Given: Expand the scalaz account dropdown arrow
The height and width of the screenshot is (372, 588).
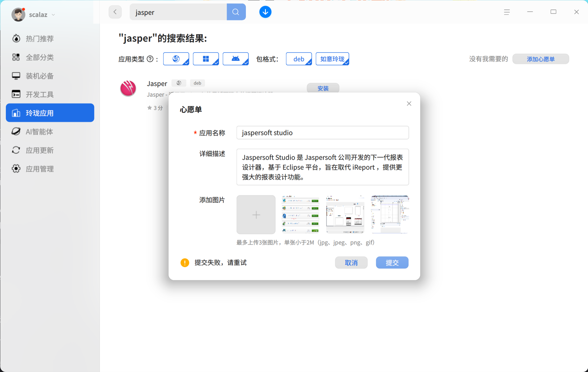Looking at the screenshot, I should pyautogui.click(x=53, y=15).
